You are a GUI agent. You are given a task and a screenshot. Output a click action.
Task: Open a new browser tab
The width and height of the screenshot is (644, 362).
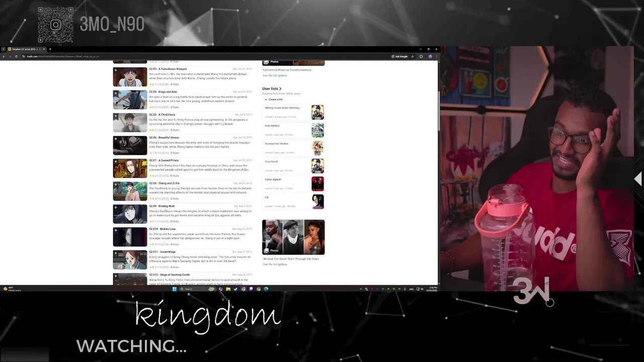[50, 49]
